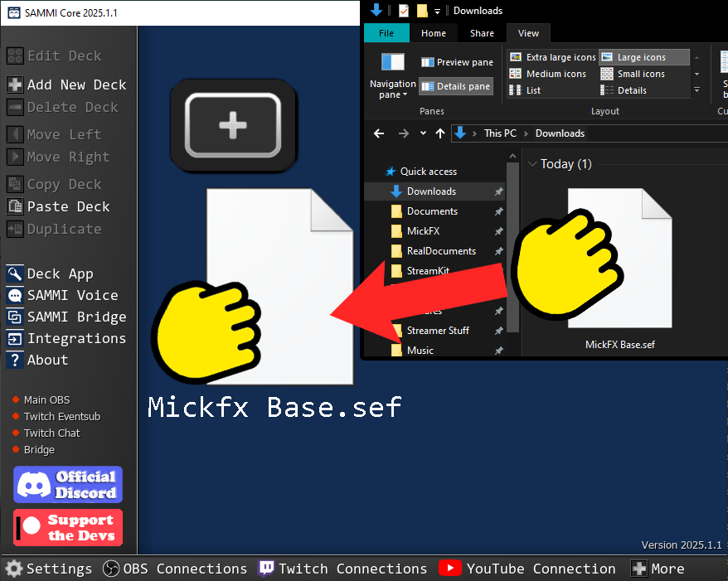The height and width of the screenshot is (581, 728).
Task: Expand the layout gallery more arrow
Action: coord(696,90)
